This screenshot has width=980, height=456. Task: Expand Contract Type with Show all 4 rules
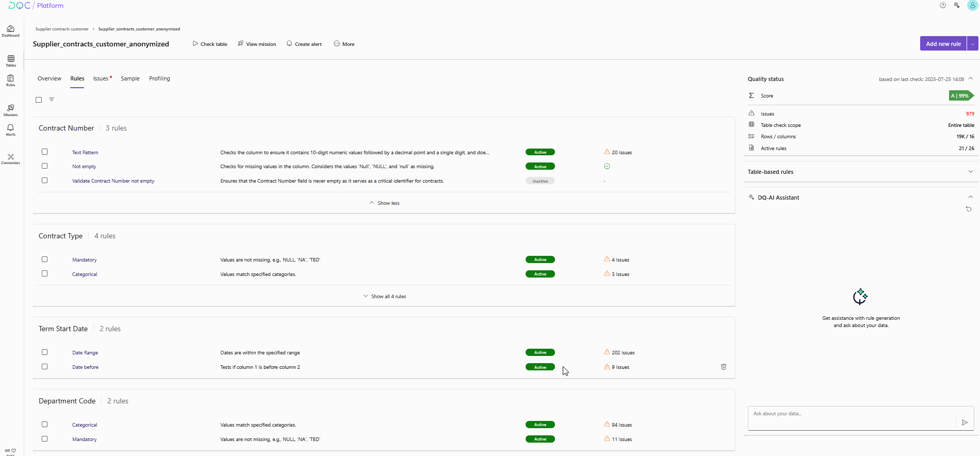pos(384,297)
